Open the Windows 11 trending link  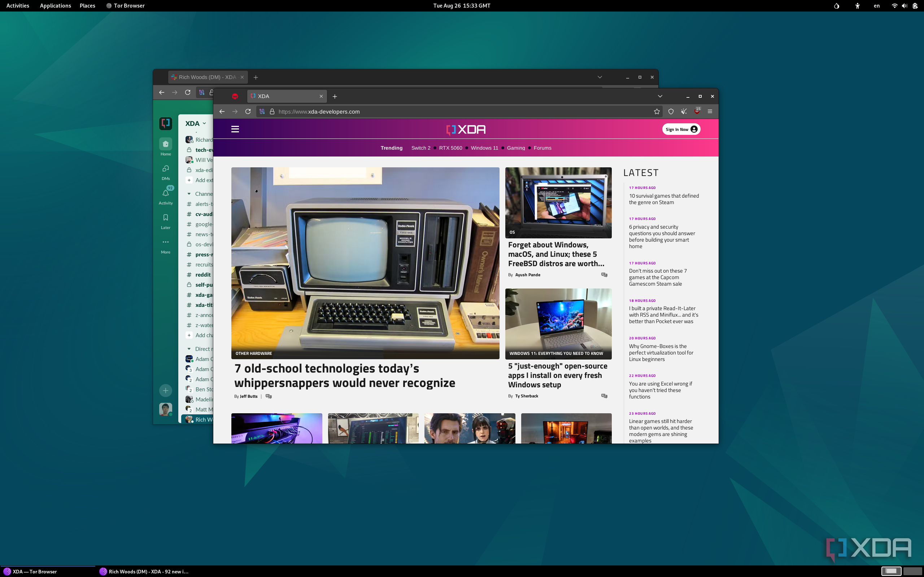click(484, 148)
